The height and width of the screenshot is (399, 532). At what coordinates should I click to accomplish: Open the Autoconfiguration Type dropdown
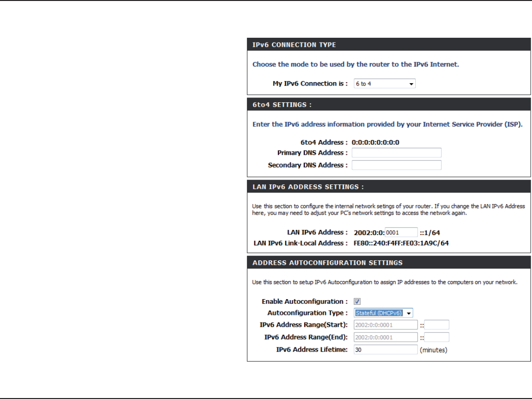(383, 313)
